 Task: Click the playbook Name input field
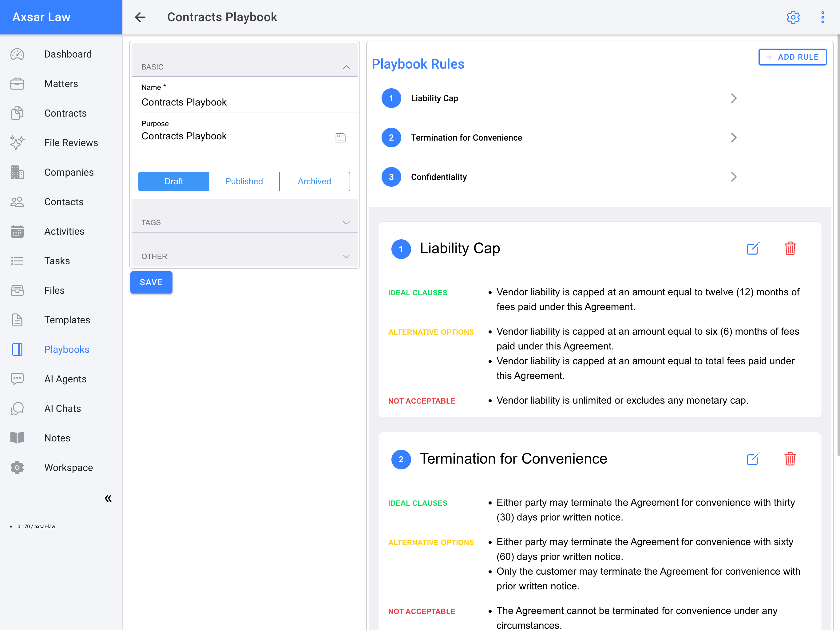pos(249,102)
